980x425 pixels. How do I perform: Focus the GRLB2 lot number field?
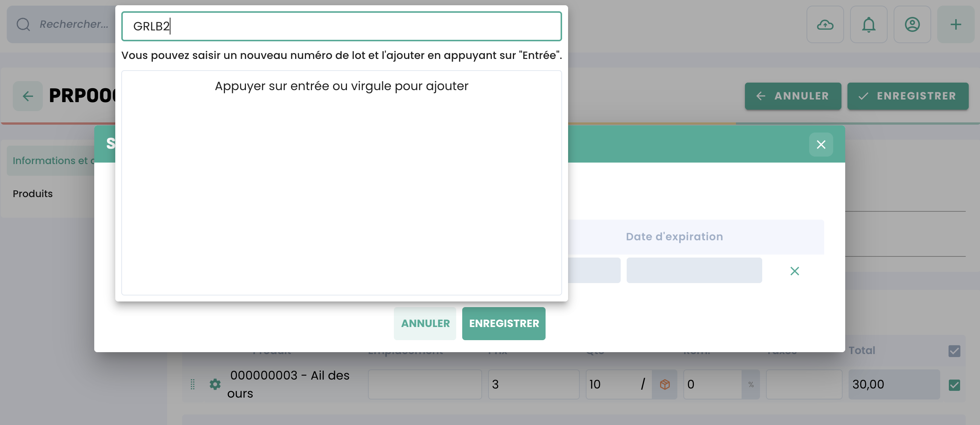pyautogui.click(x=341, y=26)
